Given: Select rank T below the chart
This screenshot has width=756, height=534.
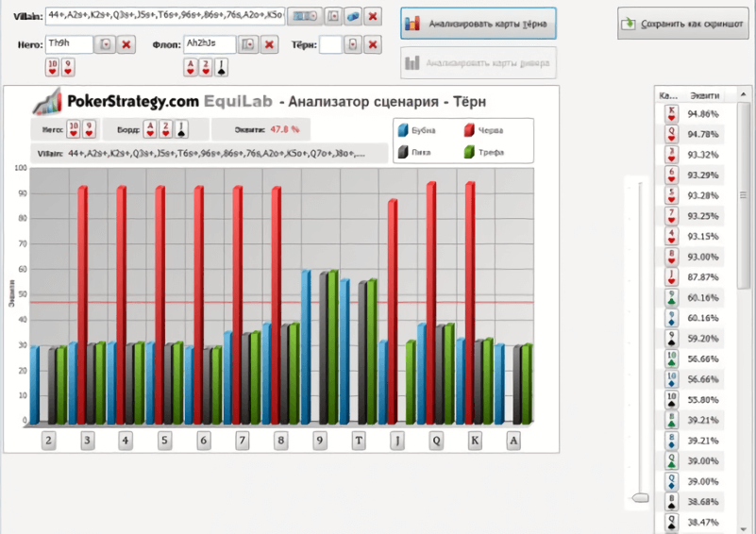Looking at the screenshot, I should 359,440.
